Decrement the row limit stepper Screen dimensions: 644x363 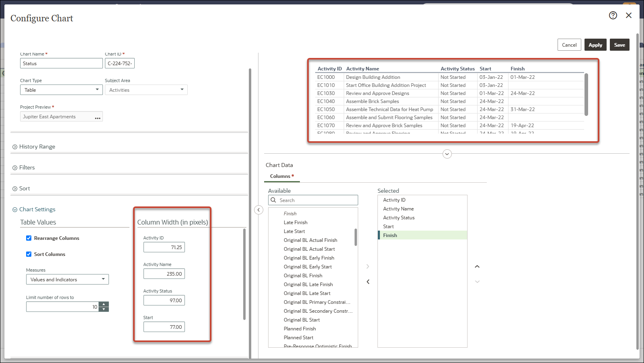104,309
